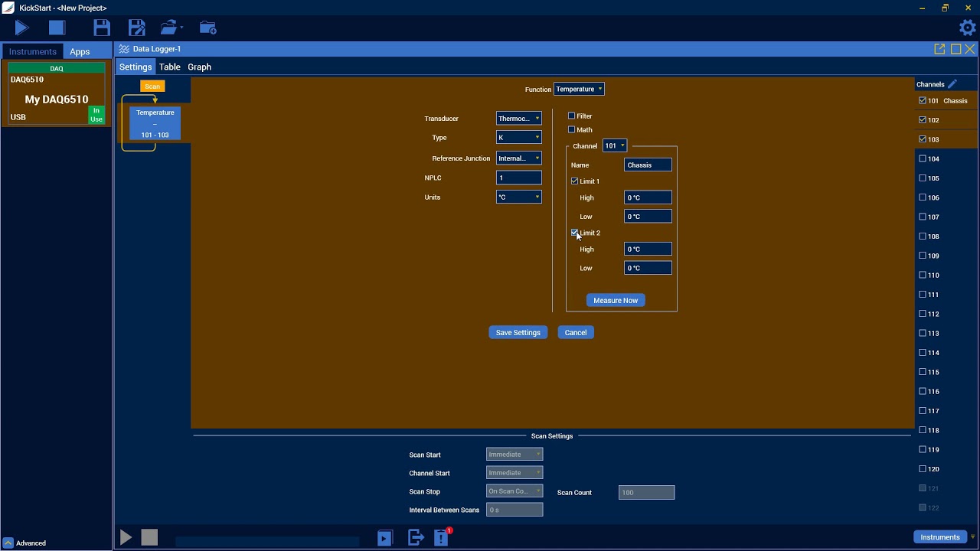Click the scan progress bar
Screen dimensions: 980x551
267,542
